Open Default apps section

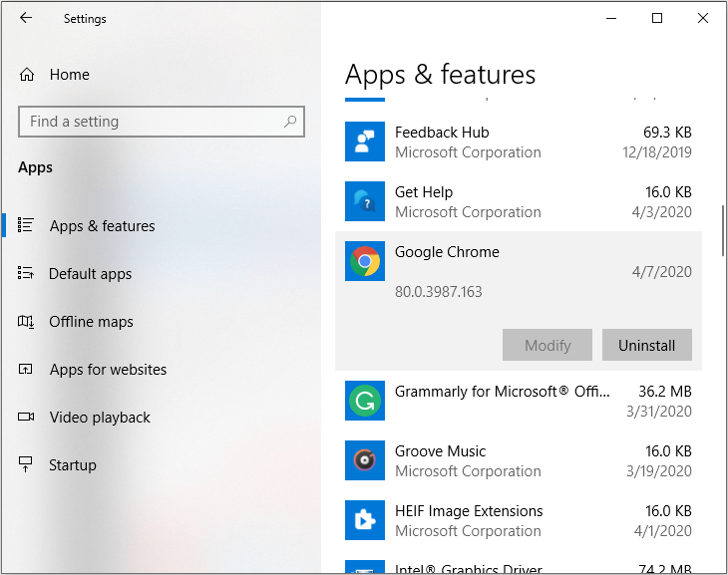pos(90,274)
